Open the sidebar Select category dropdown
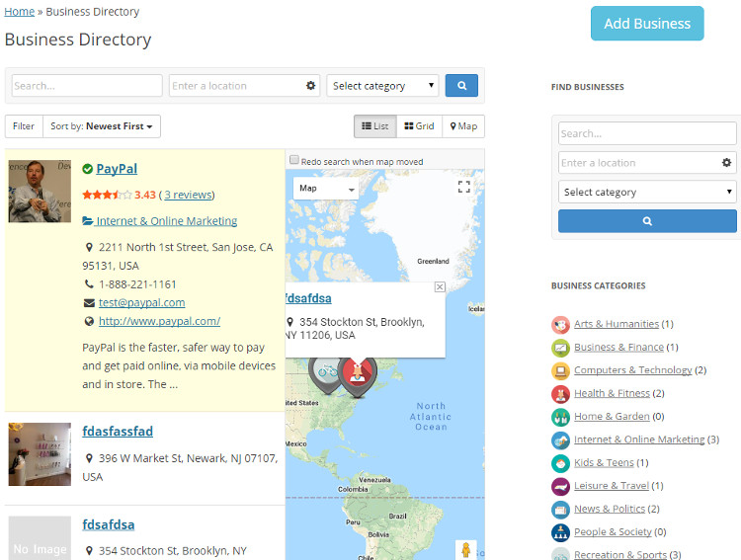The width and height of the screenshot is (741, 560). tap(647, 192)
